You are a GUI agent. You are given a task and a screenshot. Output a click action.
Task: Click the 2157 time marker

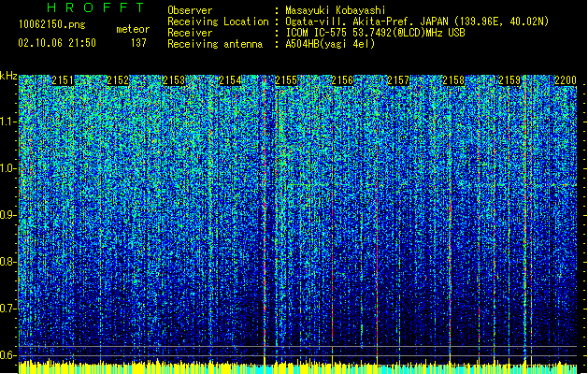(398, 80)
